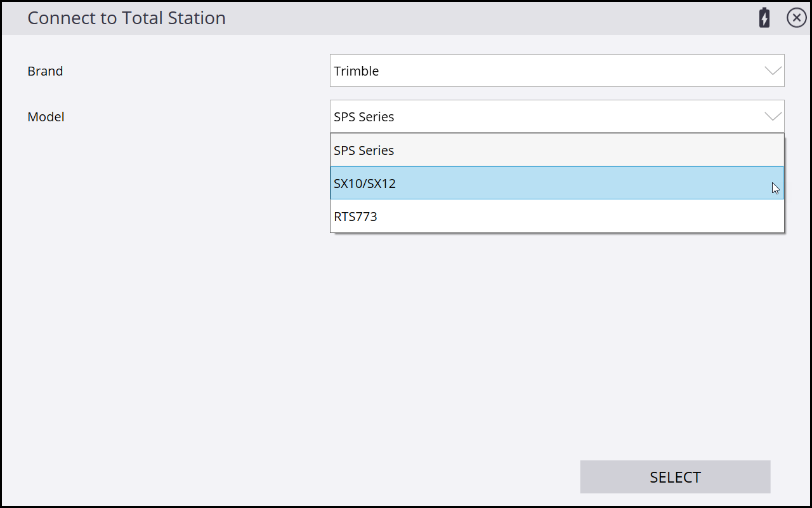
Task: Click the Model dropdown chevron arrow
Action: [x=773, y=116]
